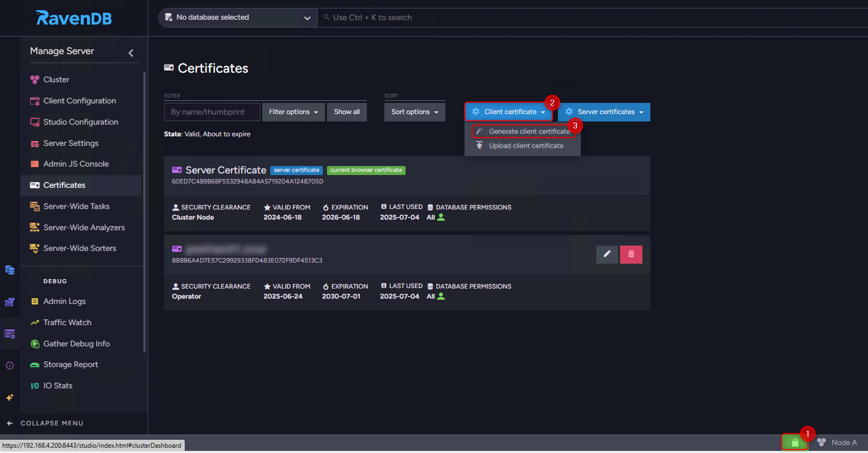The height and width of the screenshot is (453, 868).
Task: Collapse Manage Server panel with chevron
Action: (x=131, y=53)
